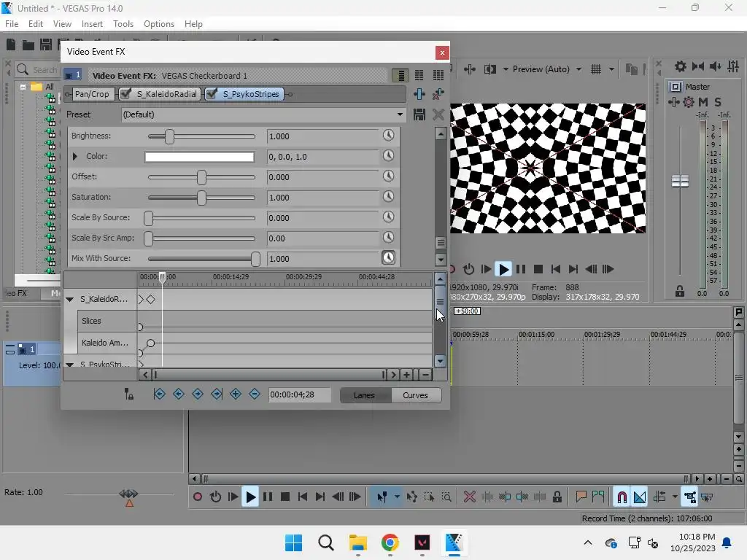Open the preview overlays grid dropdown arrow
This screenshot has width=747, height=560.
tap(611, 69)
